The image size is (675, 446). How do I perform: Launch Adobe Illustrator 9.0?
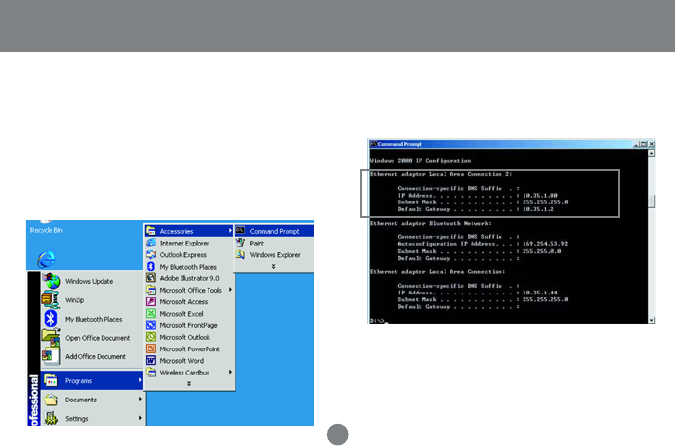click(189, 279)
